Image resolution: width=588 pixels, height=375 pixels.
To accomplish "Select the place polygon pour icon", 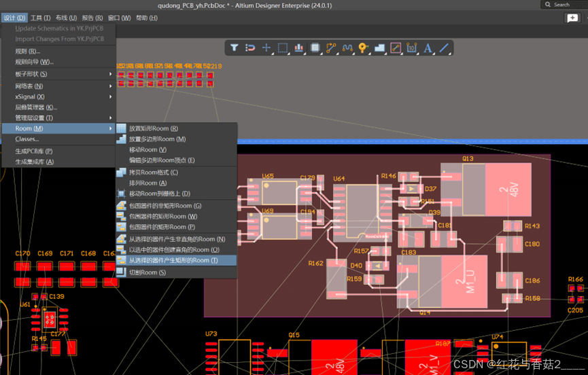I will (x=379, y=48).
